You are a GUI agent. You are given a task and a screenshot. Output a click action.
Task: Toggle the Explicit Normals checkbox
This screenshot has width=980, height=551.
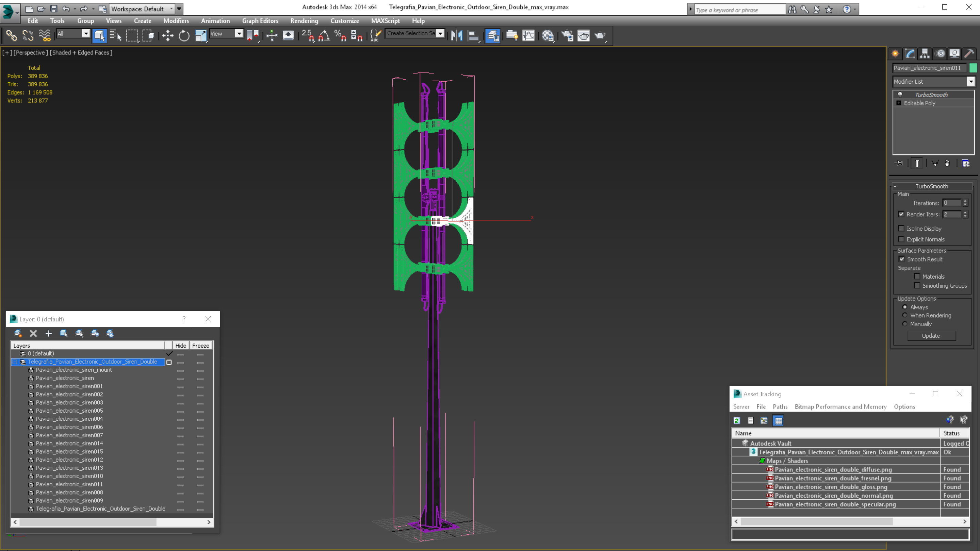click(901, 239)
